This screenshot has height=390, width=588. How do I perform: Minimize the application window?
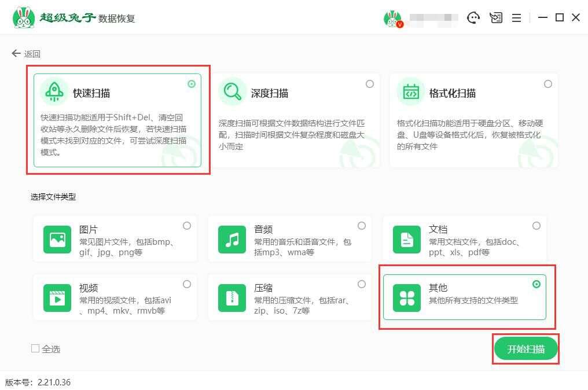click(543, 17)
